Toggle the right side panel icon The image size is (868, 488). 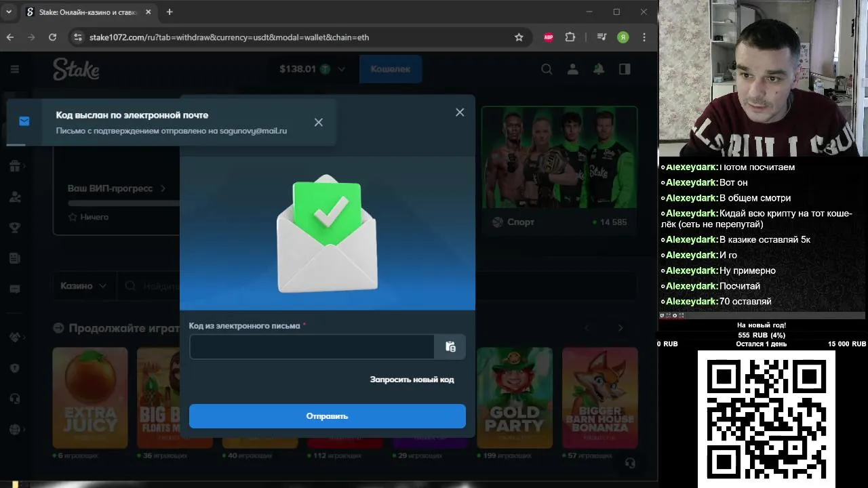coord(625,69)
